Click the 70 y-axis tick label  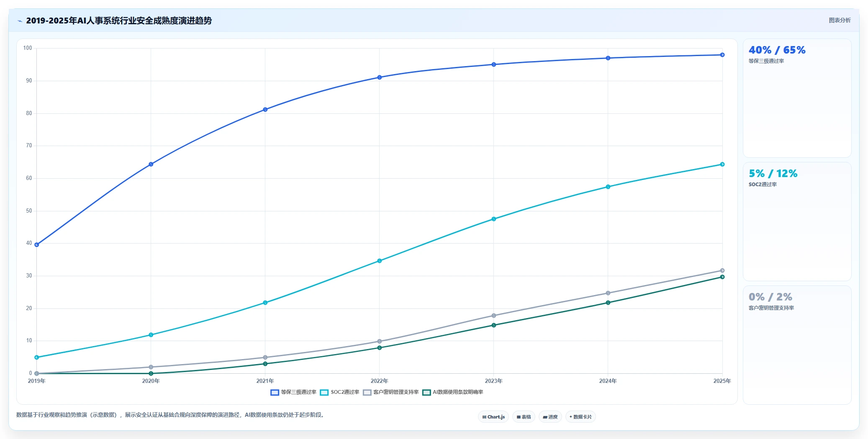(x=29, y=146)
